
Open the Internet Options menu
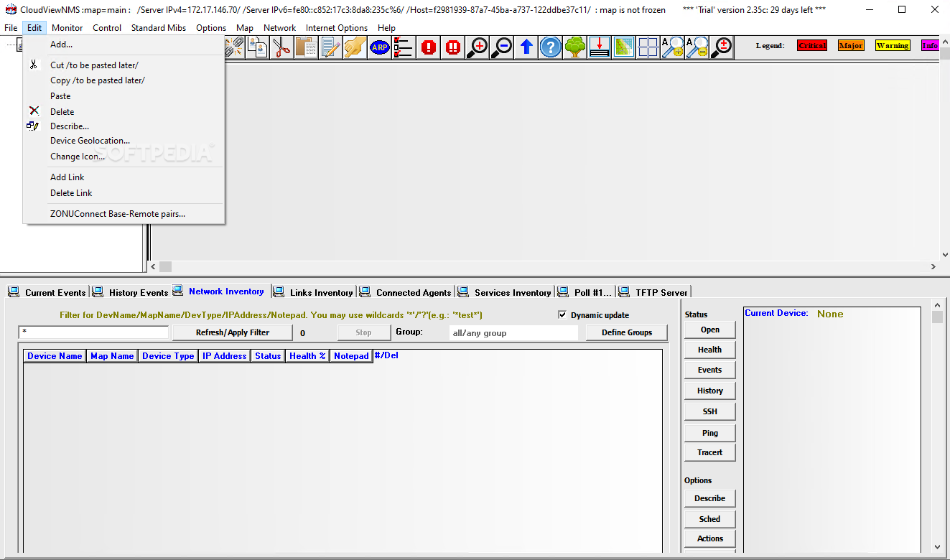pyautogui.click(x=337, y=28)
